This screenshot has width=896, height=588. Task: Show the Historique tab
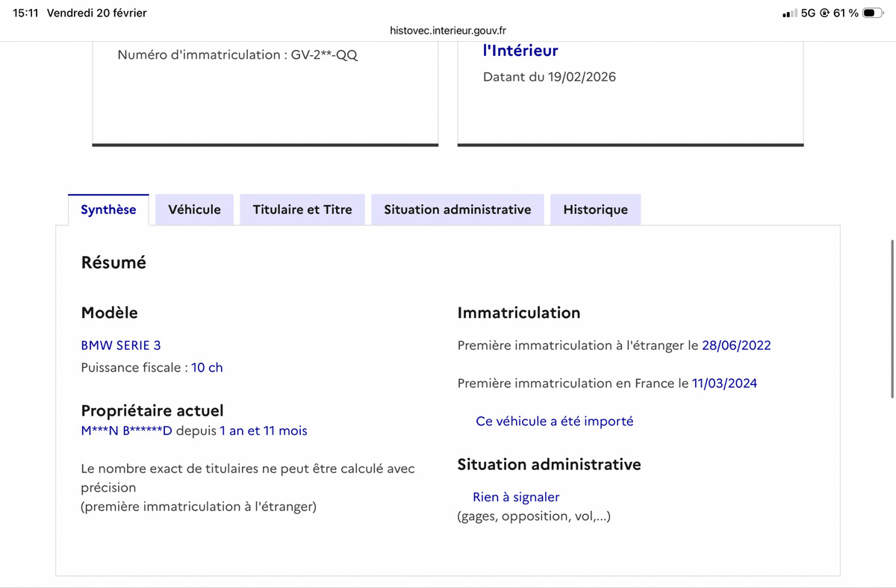coord(595,210)
